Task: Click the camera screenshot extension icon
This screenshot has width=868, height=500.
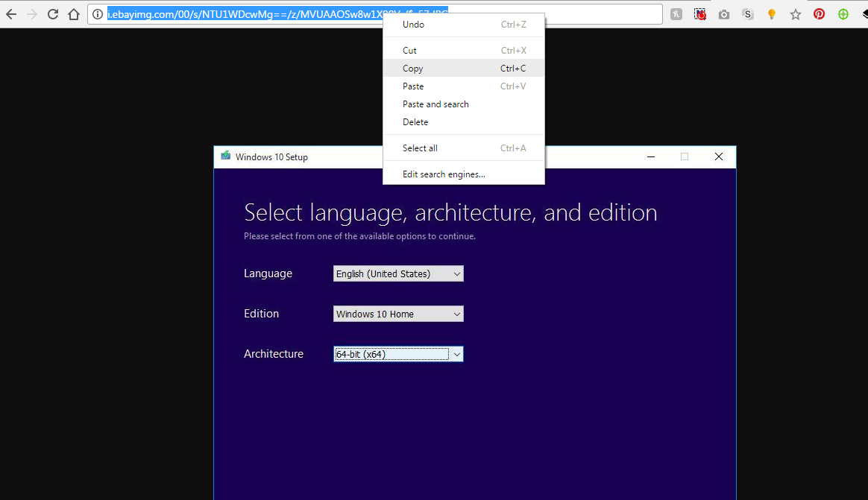Action: pyautogui.click(x=723, y=14)
